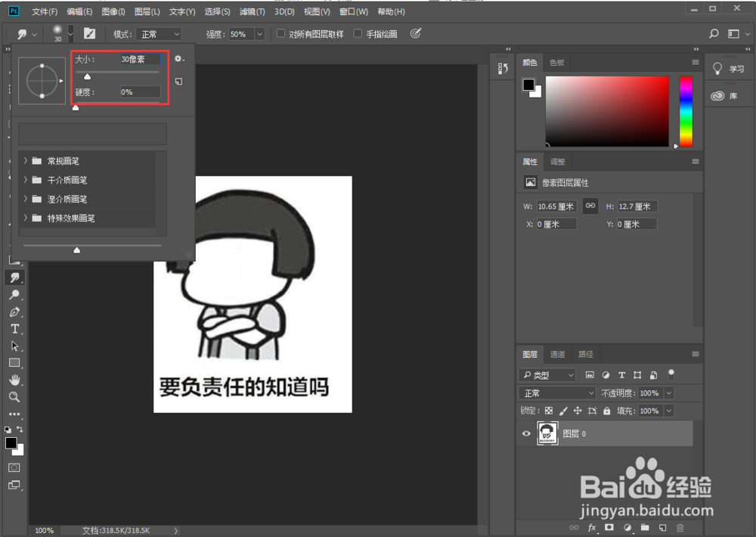Screen dimensions: 756x537
Task: Open the Strength dropdown arrow
Action: 259,34
